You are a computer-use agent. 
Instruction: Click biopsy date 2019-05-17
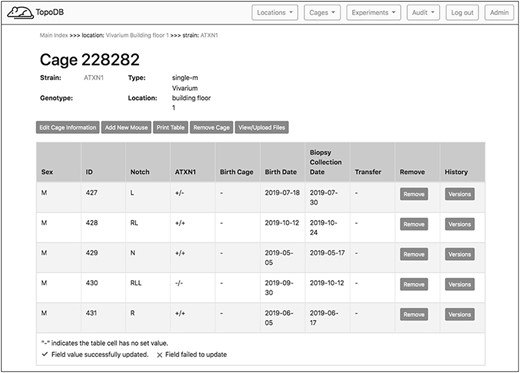coord(327,253)
